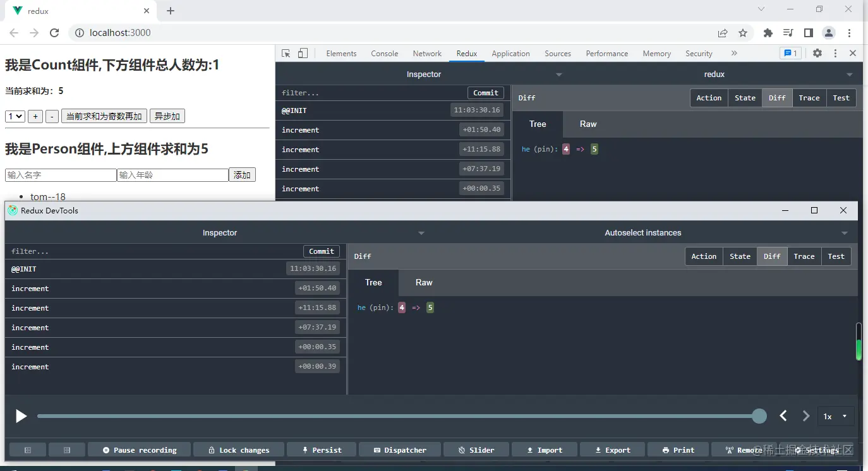Click the 输入年龄 age input field

172,175
